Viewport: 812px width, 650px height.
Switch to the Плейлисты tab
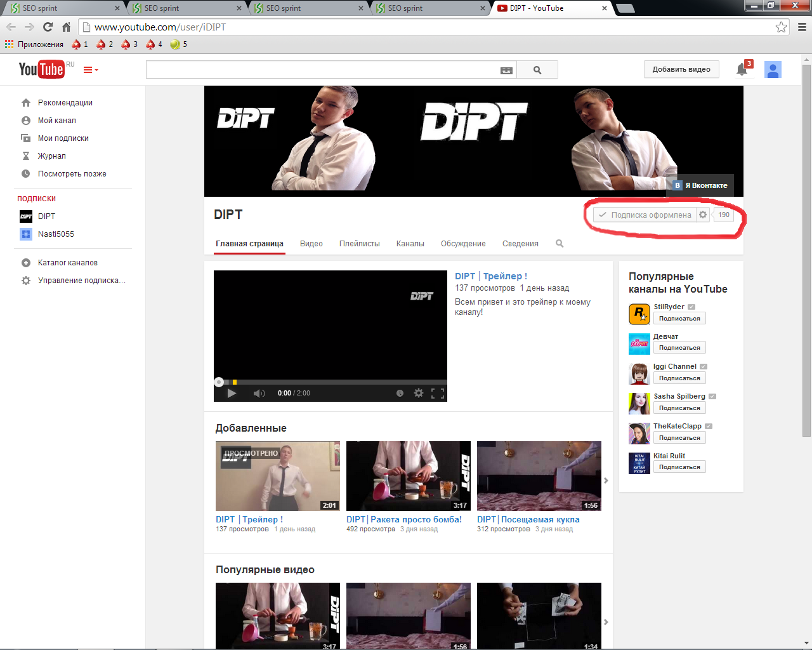360,243
